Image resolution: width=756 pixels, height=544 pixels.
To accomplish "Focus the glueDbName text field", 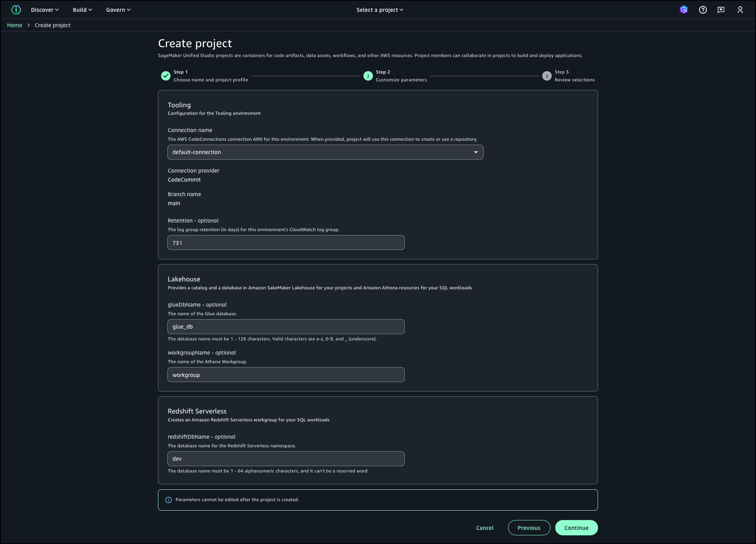I will 286,327.
